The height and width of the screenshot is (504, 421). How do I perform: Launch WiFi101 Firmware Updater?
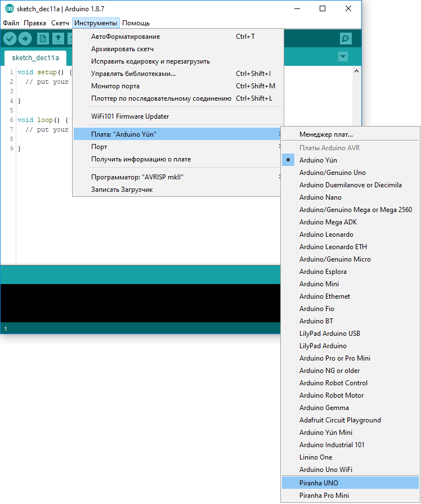[178, 116]
